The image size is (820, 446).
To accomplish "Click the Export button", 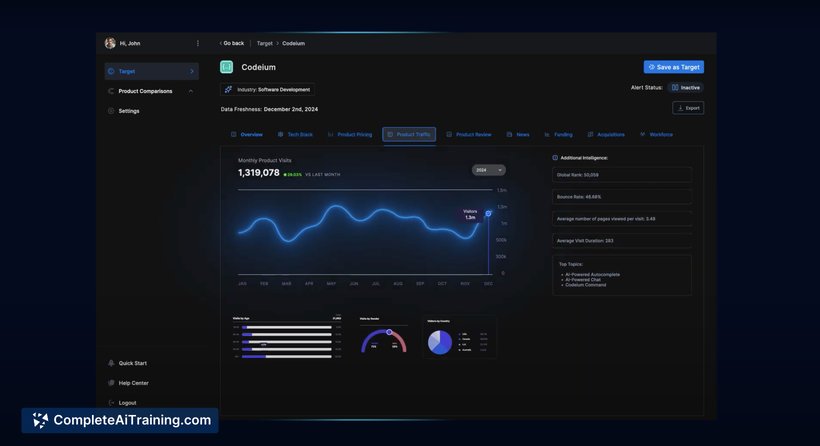I will [688, 108].
